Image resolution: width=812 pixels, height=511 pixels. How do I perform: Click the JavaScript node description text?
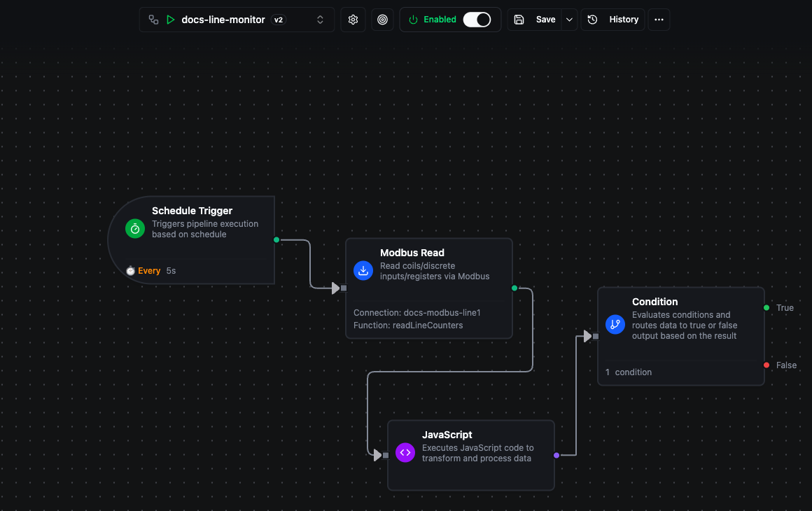point(477,453)
